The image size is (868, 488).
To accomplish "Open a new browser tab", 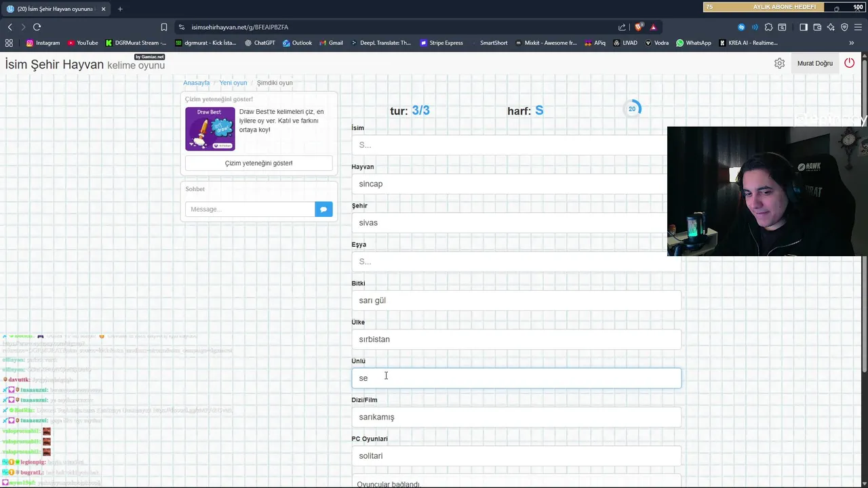I will 120,9.
